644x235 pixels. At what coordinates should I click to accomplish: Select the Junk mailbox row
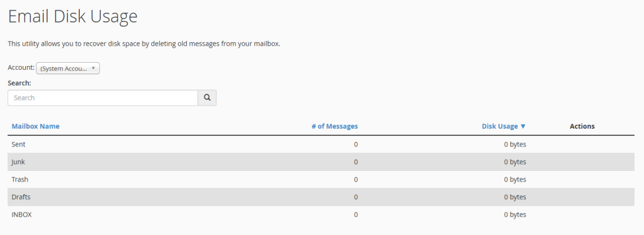pos(321,162)
